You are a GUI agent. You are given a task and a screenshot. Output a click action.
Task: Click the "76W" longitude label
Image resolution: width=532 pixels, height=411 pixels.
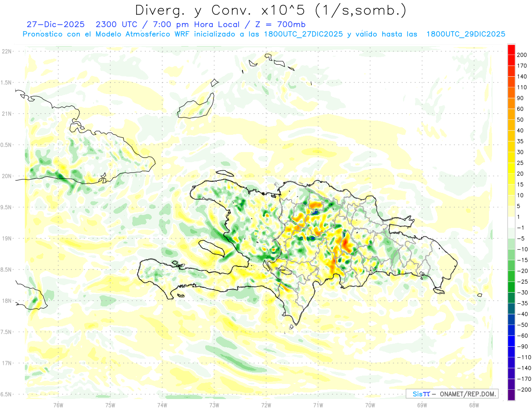click(x=58, y=405)
